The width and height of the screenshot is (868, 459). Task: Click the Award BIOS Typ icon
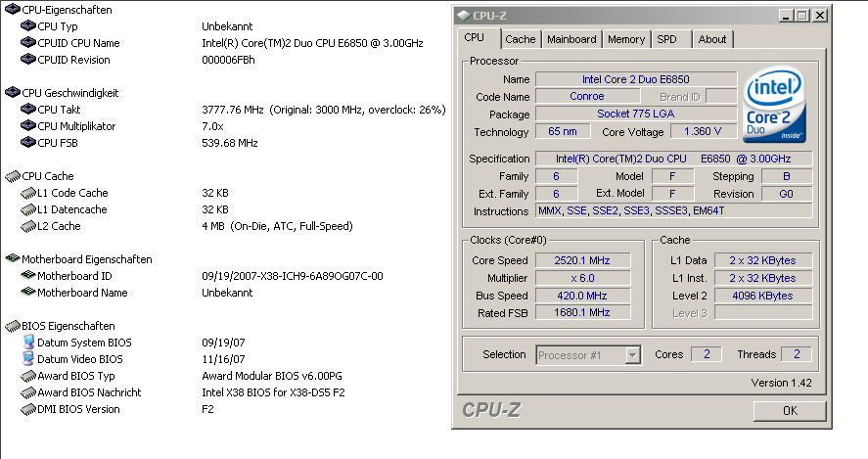coord(28,376)
